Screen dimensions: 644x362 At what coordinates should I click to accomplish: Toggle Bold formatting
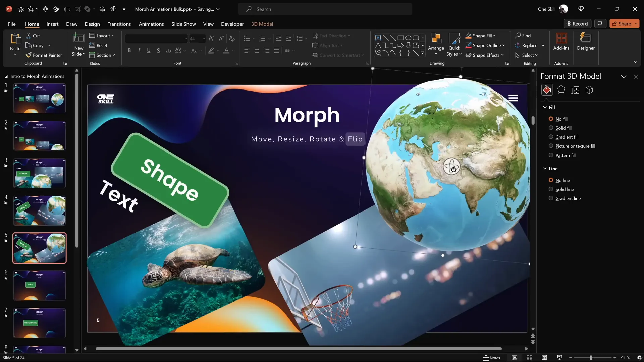[x=129, y=51]
